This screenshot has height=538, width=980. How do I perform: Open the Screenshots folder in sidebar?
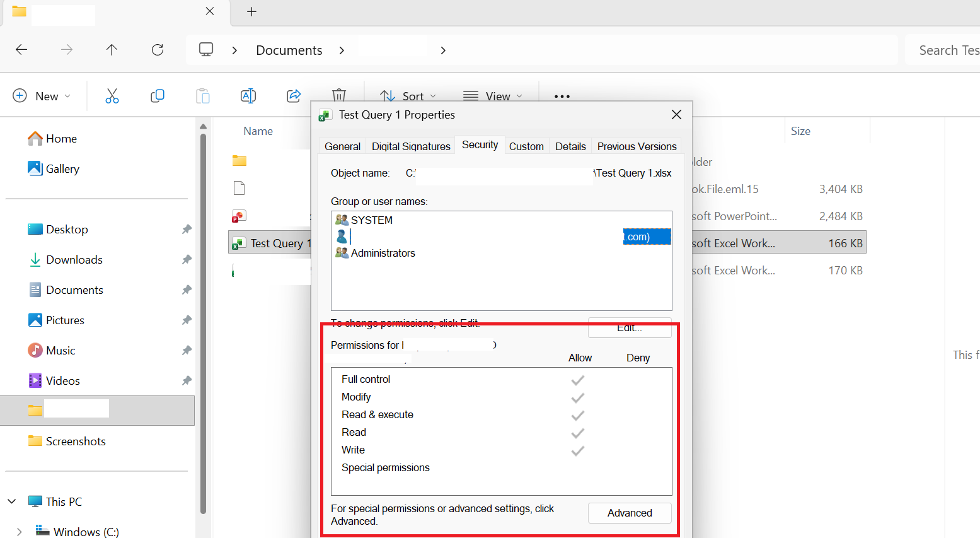[67, 442]
